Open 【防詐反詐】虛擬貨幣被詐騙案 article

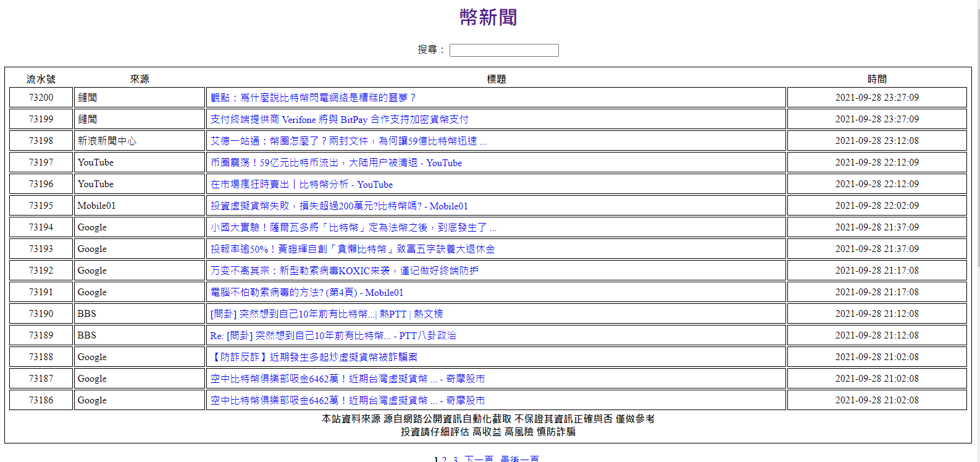[314, 357]
